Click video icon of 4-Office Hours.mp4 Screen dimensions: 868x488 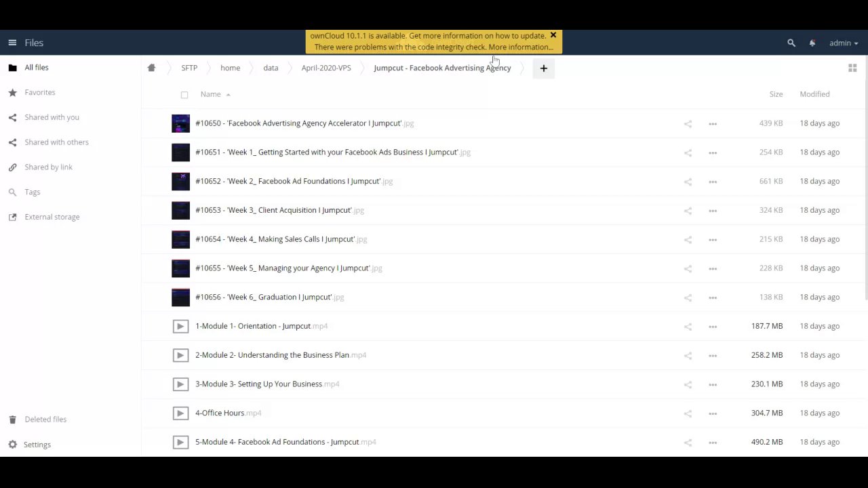click(x=180, y=413)
